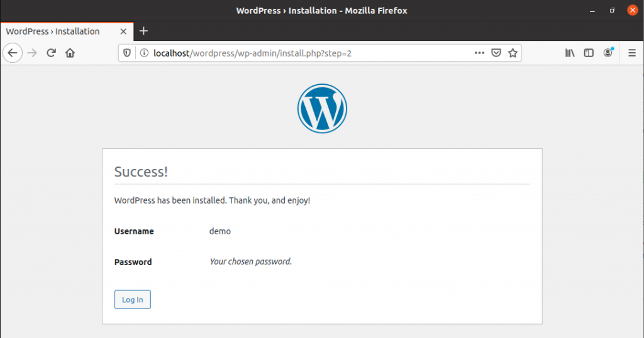The image size is (644, 338).
Task: Go to the Firefox home page
Action: point(70,53)
